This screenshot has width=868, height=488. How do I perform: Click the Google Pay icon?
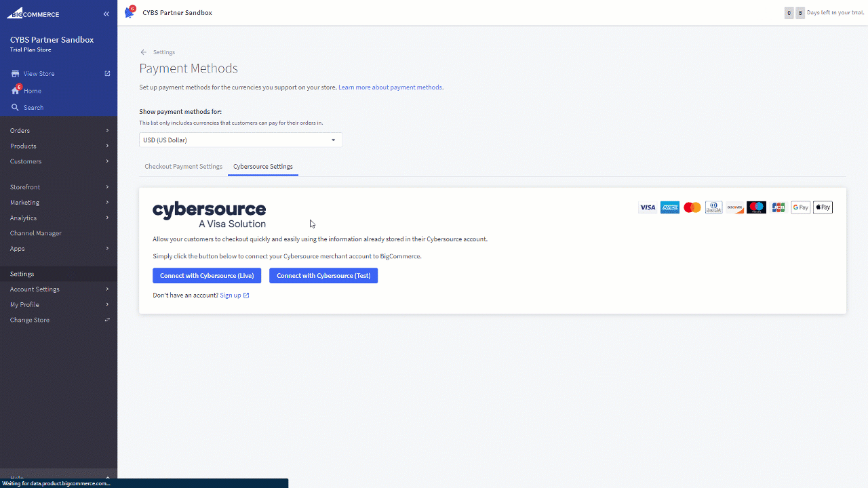(800, 207)
